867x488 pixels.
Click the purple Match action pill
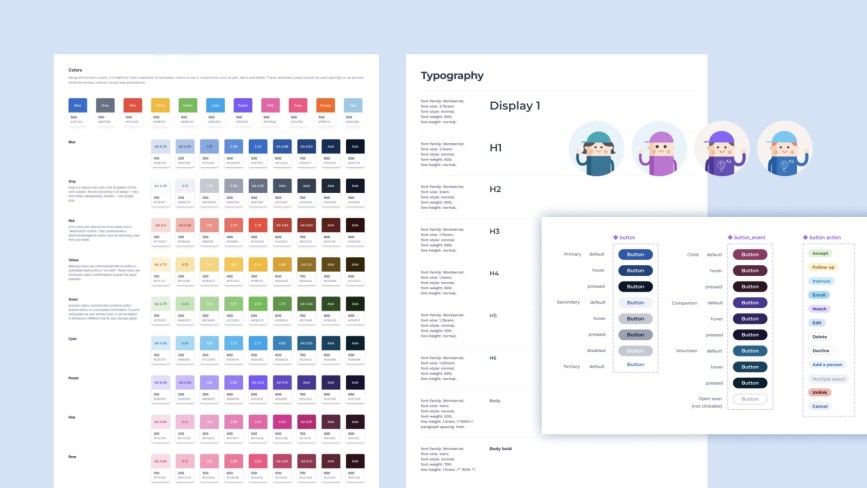coord(819,308)
